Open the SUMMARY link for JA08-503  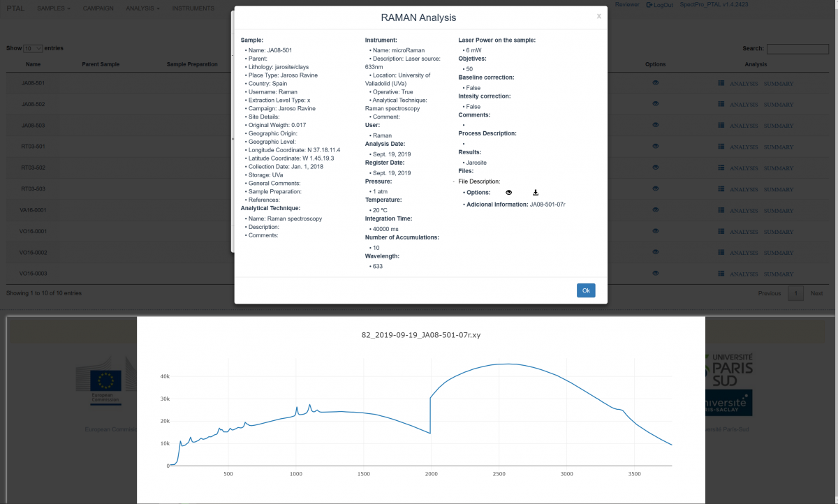(779, 126)
